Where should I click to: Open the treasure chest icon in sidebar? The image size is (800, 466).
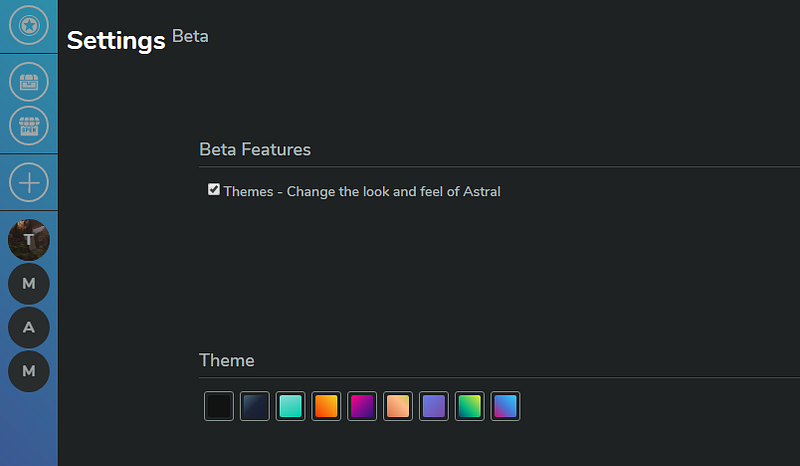click(x=29, y=81)
